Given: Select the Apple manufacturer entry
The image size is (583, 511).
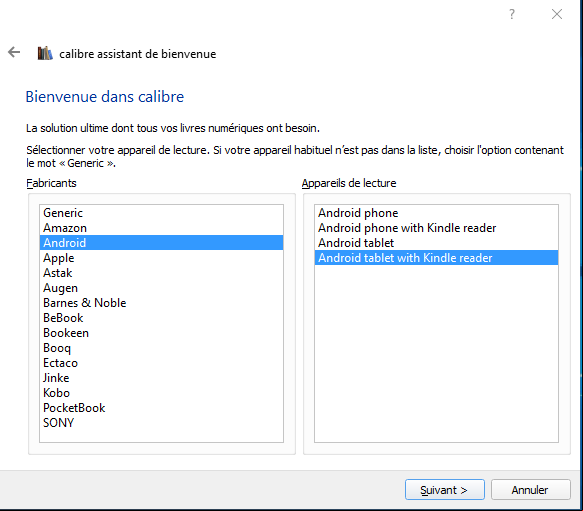Looking at the screenshot, I should click(161, 258).
